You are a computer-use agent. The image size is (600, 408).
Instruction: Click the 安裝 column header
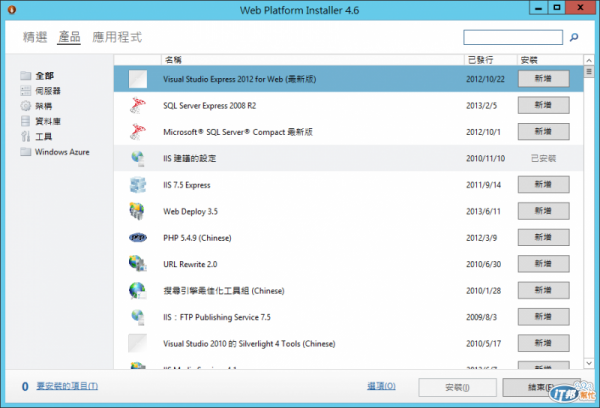(550, 60)
